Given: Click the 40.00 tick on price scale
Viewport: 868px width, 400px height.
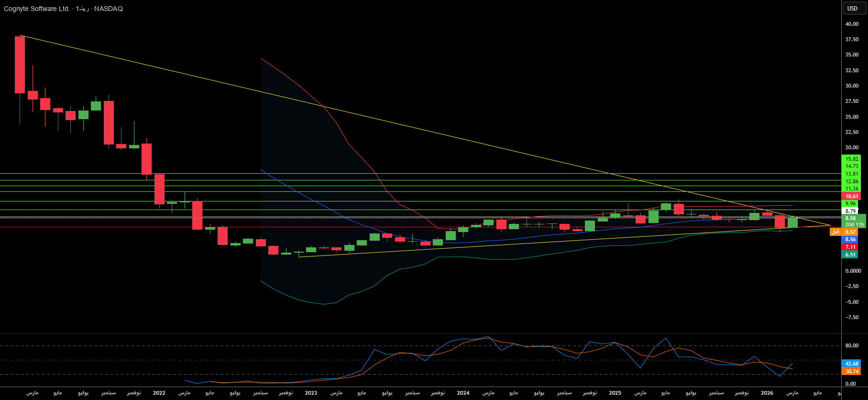Looking at the screenshot, I should pos(852,24).
